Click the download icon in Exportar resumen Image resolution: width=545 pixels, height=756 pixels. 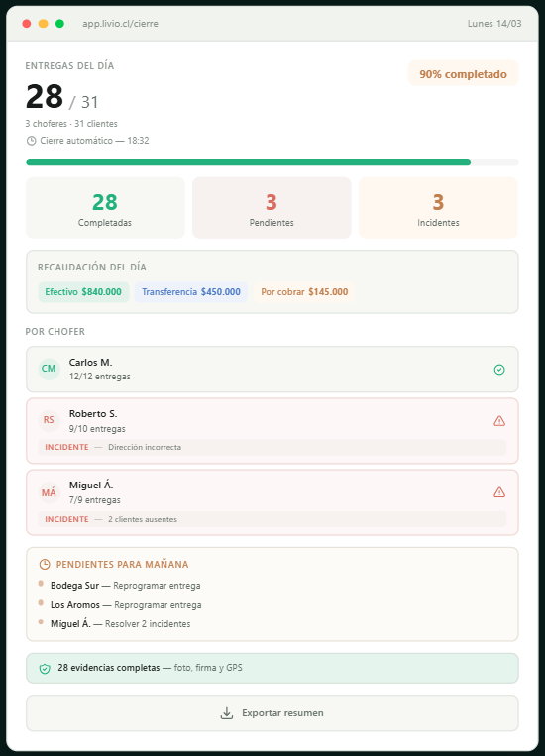(x=227, y=713)
